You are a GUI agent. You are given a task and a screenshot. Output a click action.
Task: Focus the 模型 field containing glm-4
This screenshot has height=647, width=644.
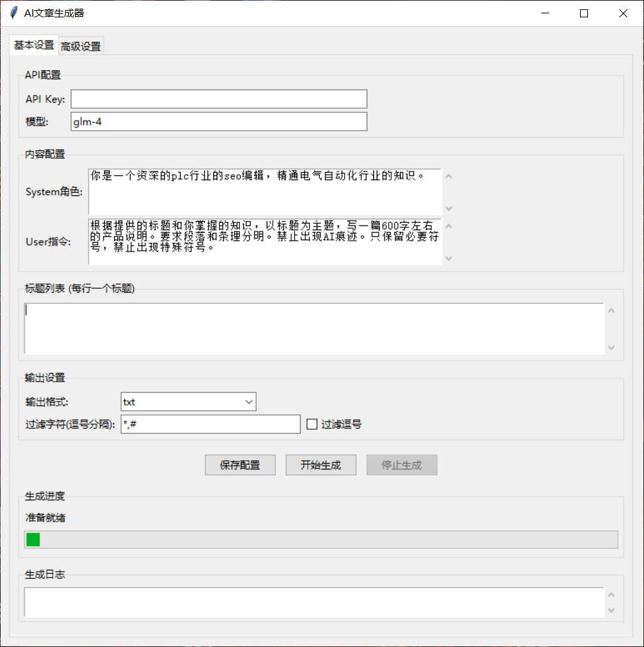tap(219, 122)
